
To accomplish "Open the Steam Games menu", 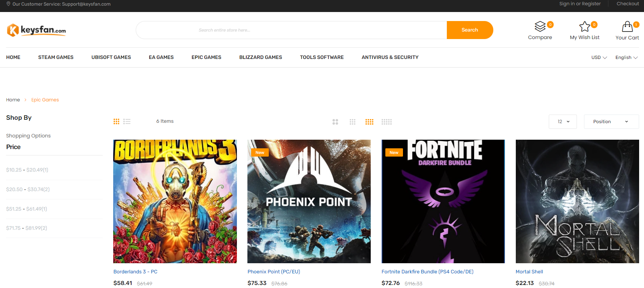I will (56, 57).
